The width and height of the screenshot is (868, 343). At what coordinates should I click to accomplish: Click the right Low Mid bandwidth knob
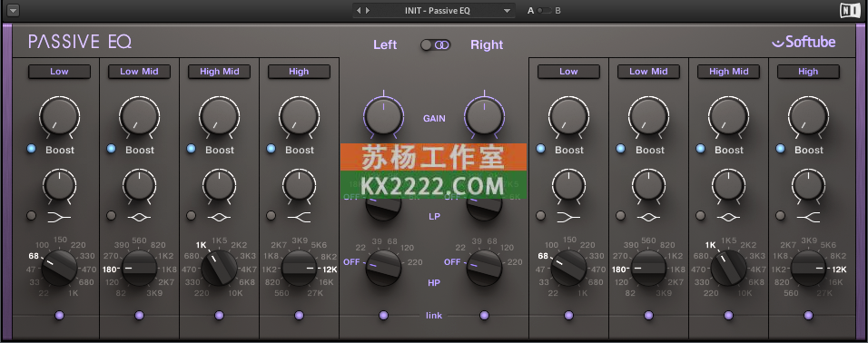click(x=648, y=185)
